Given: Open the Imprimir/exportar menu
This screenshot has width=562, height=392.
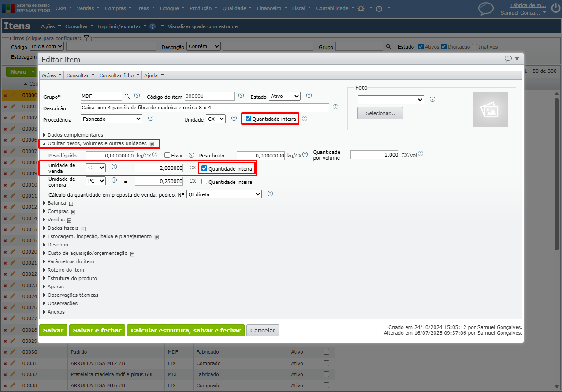Looking at the screenshot, I should [x=122, y=26].
